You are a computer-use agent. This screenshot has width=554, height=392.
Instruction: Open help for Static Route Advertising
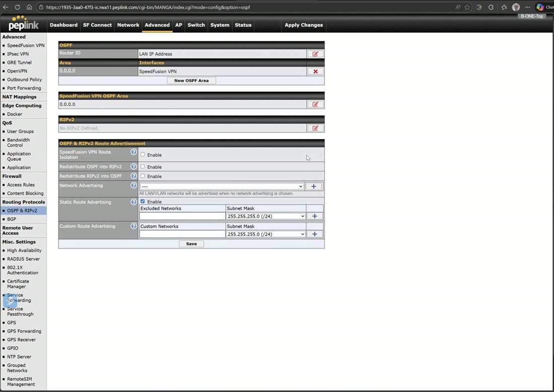[133, 202]
